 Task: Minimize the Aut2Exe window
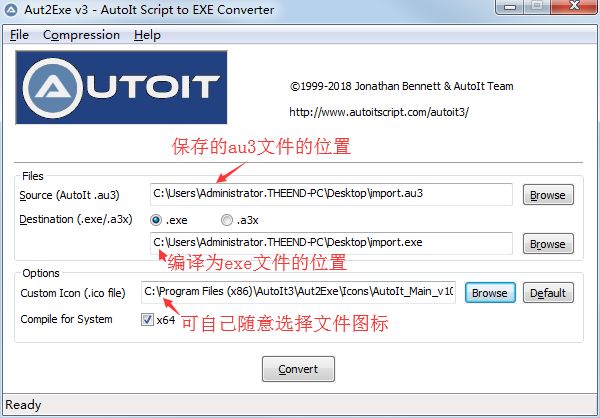point(510,7)
